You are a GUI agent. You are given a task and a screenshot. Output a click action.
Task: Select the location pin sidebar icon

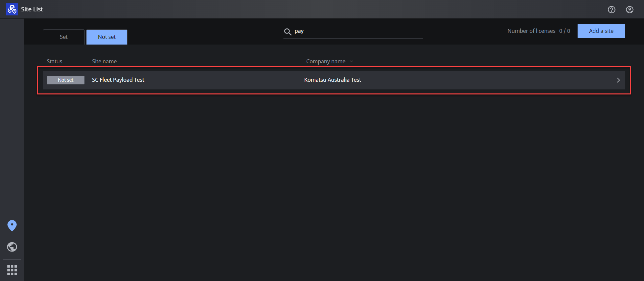[x=12, y=226]
